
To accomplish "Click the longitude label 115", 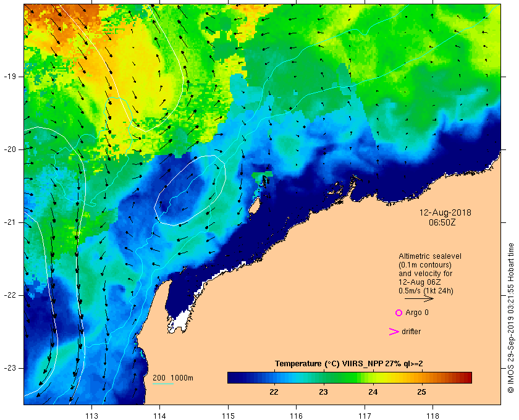I will 228,416.
